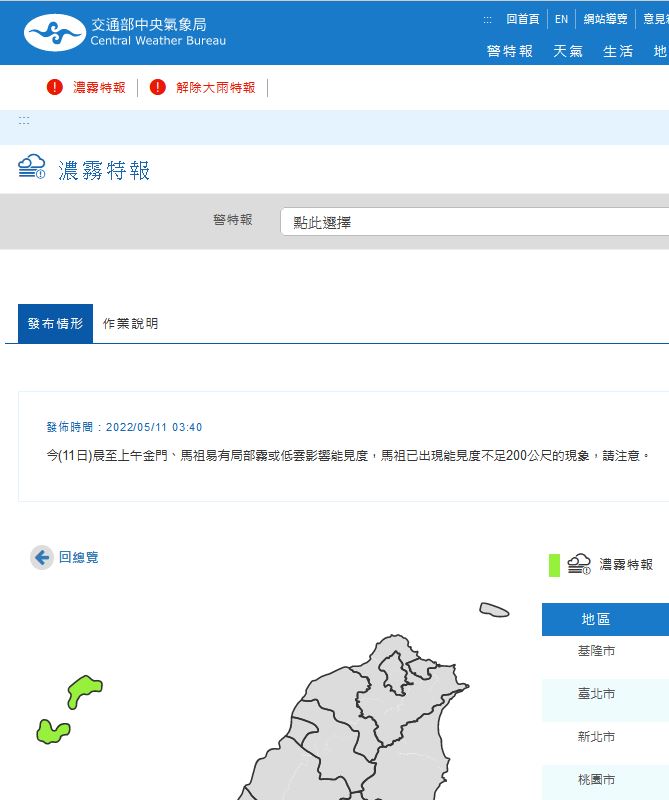The image size is (669, 800).
Task: Click the red alert icon beside 濃霧特報
Action: pos(55,87)
